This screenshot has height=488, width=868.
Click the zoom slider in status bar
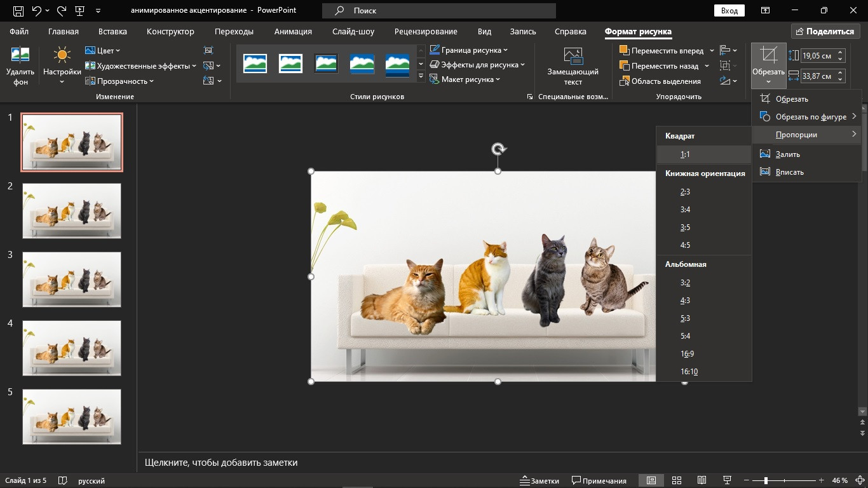click(x=766, y=480)
